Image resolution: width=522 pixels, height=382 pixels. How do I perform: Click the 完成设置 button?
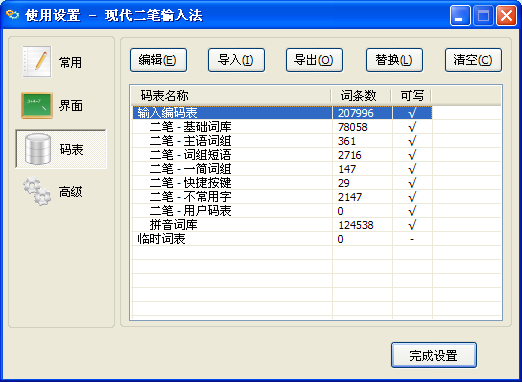pos(434,355)
